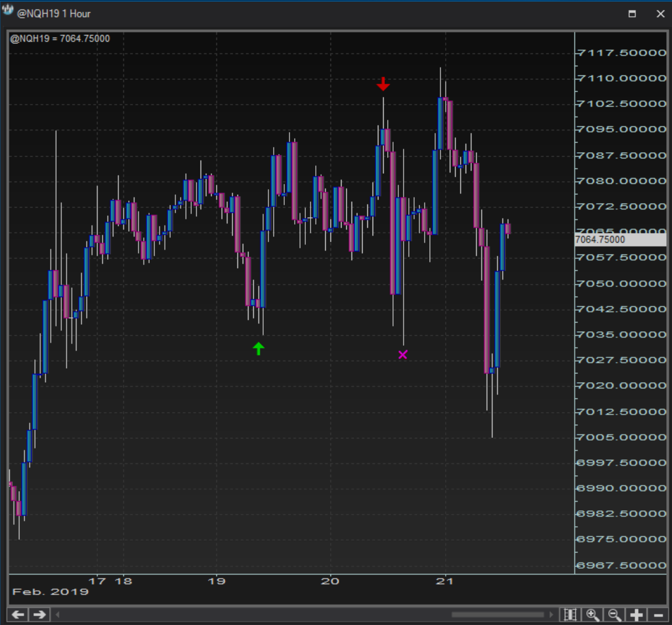Click the minus button in bottom toolbar
The height and width of the screenshot is (625, 672).
[659, 614]
